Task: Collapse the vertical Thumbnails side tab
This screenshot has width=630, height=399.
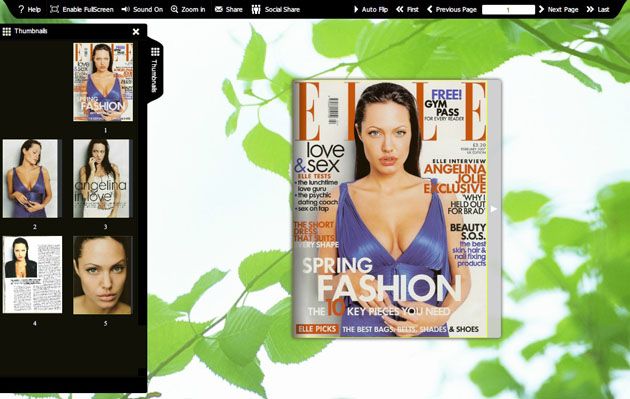Action: [x=155, y=70]
